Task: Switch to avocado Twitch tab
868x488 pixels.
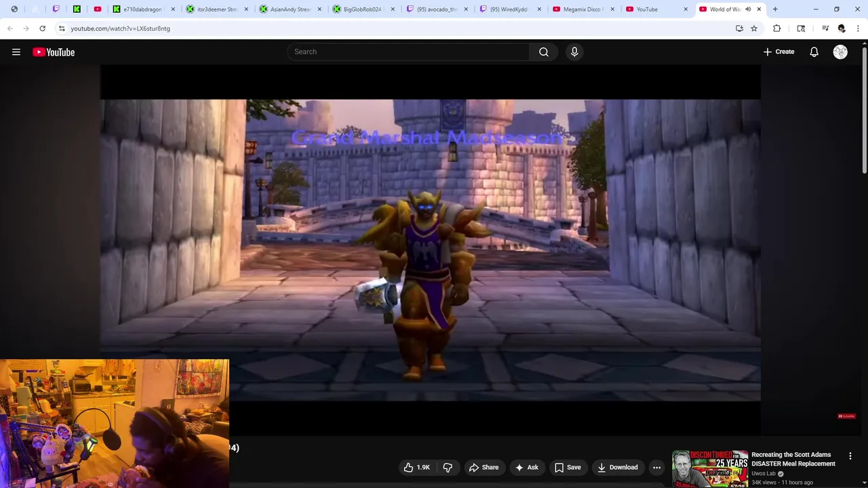Action: 436,9
